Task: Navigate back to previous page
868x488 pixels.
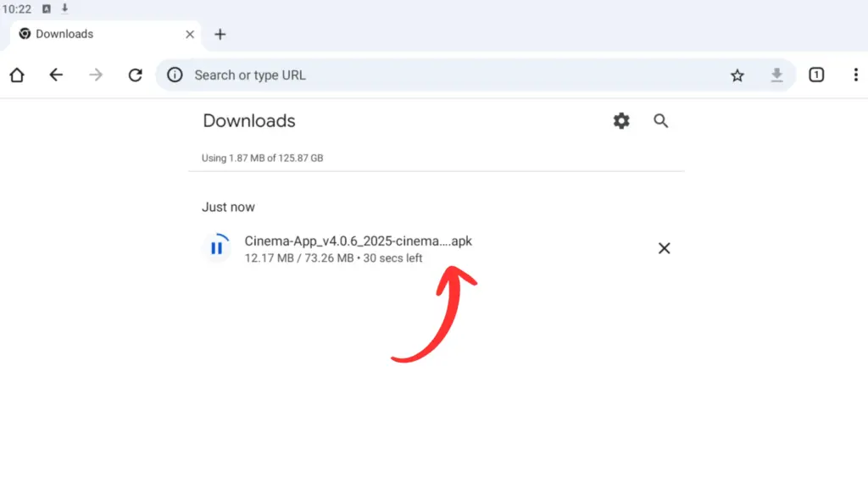Action: [x=56, y=75]
